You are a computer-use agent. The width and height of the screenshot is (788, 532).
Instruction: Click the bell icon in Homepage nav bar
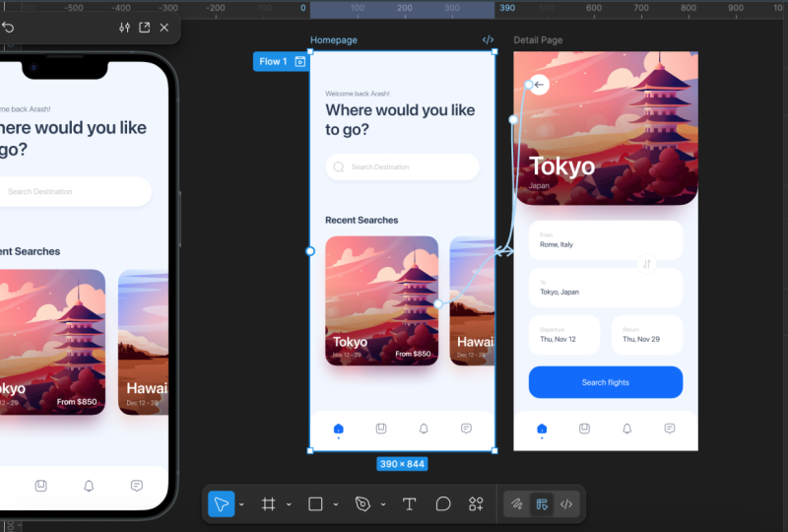tap(424, 429)
